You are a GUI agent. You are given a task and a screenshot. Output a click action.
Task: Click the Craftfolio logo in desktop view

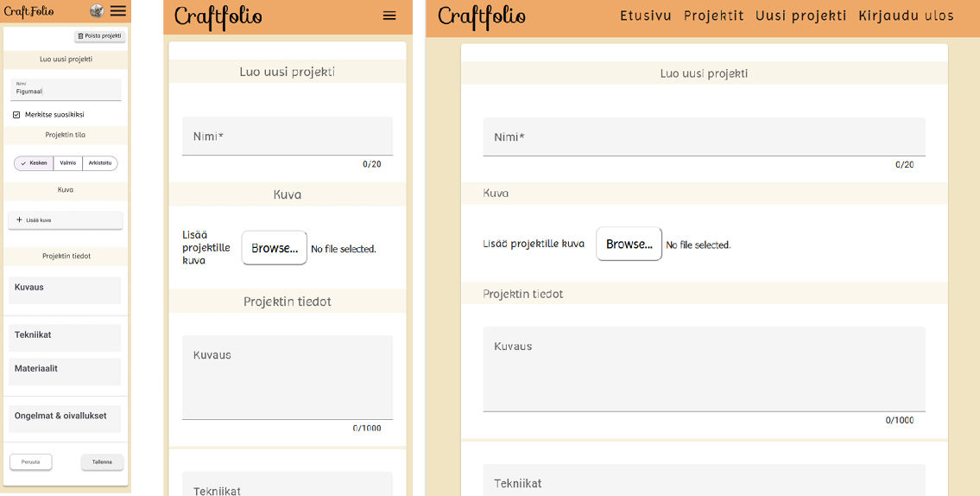pos(481,16)
